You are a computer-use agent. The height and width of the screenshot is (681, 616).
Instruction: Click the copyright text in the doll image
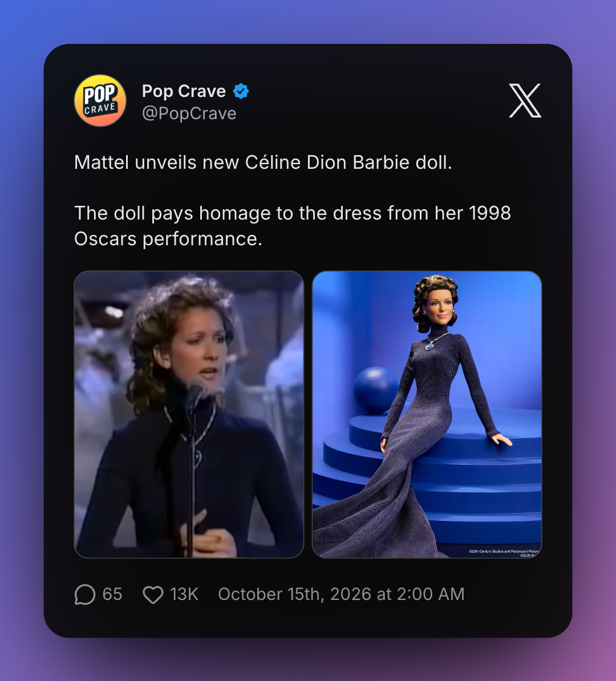coord(504,553)
